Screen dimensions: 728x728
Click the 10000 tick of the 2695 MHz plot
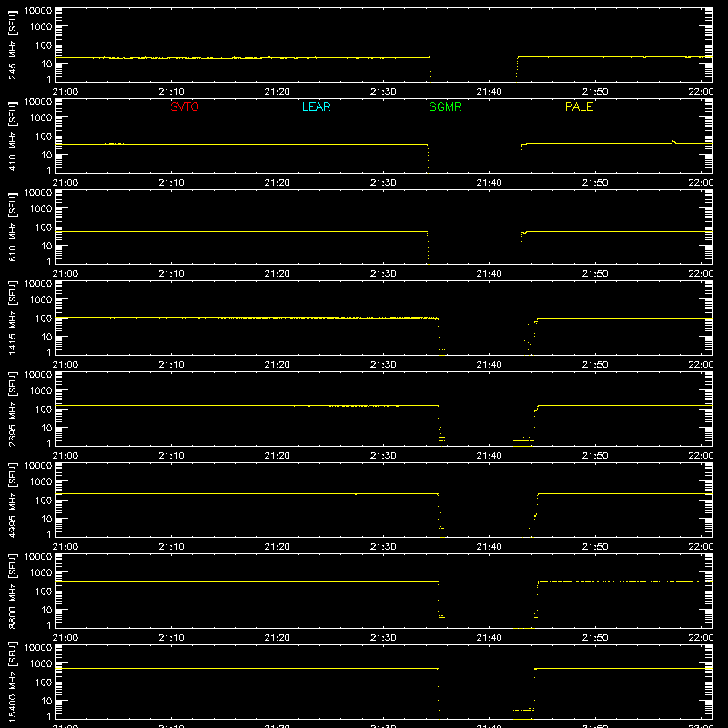coord(38,375)
